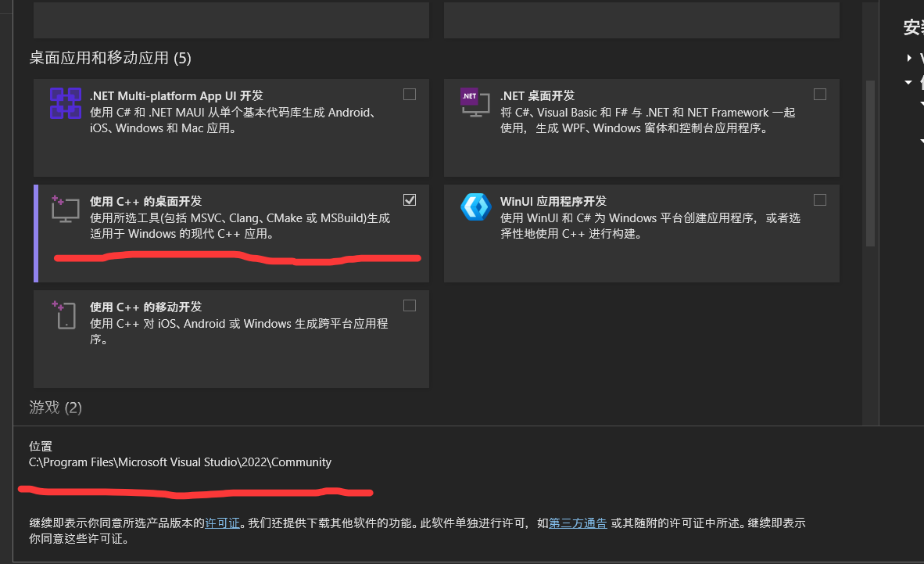Click the 游戏 (2) section heading

click(56, 408)
